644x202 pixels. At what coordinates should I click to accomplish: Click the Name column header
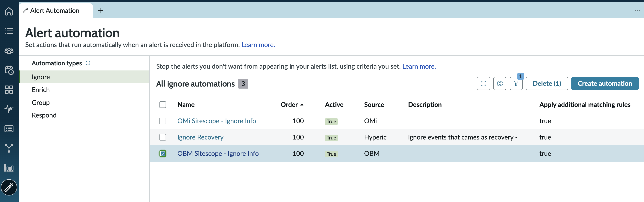(186, 105)
